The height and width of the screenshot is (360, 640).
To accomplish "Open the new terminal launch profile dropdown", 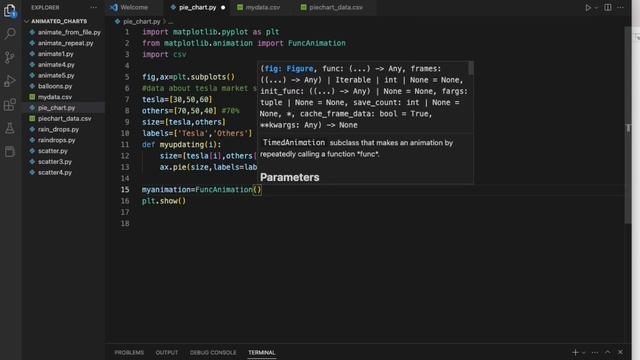I will point(584,353).
